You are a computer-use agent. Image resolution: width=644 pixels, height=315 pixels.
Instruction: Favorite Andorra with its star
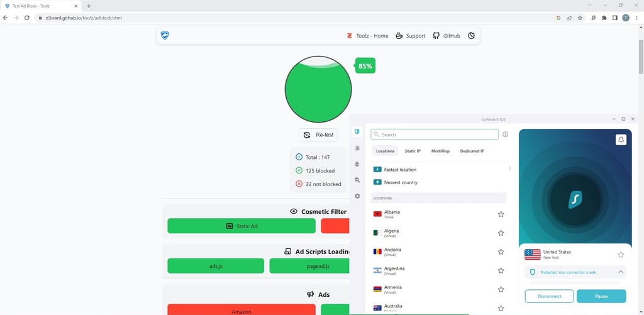(x=501, y=251)
